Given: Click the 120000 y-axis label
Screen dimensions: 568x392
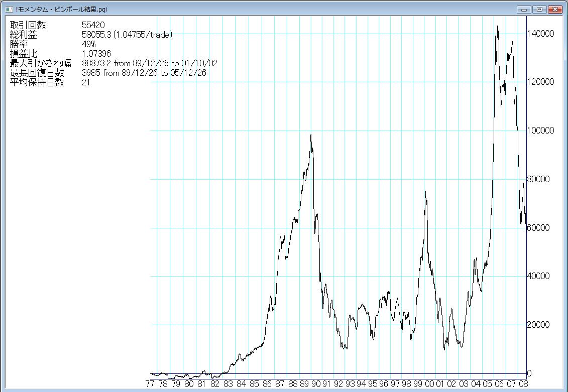Looking at the screenshot, I should click(540, 82).
